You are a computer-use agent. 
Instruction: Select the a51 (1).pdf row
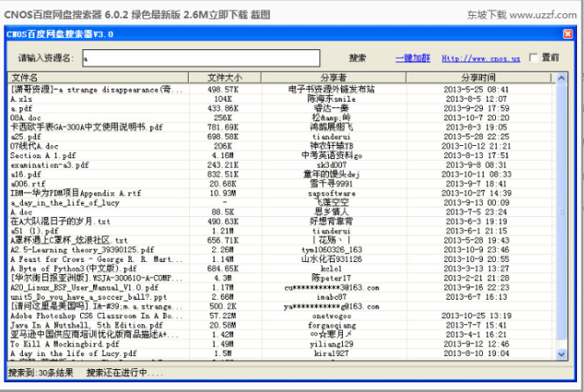(280, 231)
